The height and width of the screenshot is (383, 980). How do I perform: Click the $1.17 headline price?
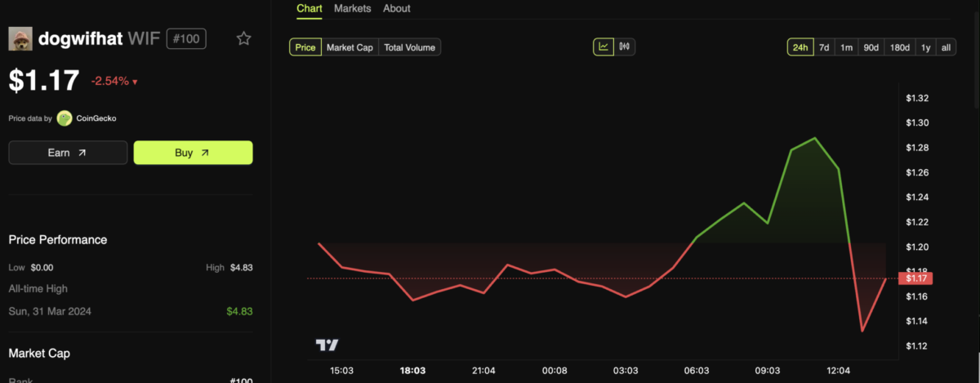(44, 80)
